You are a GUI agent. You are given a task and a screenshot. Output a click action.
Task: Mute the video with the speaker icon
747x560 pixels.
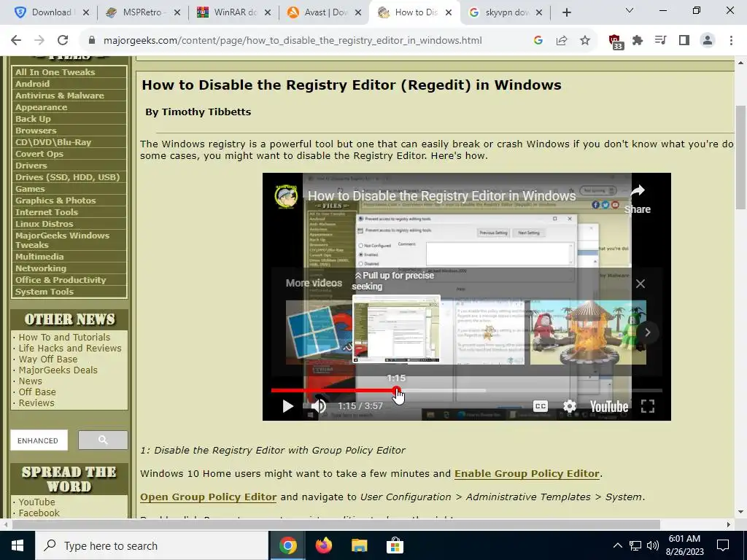[319, 406]
